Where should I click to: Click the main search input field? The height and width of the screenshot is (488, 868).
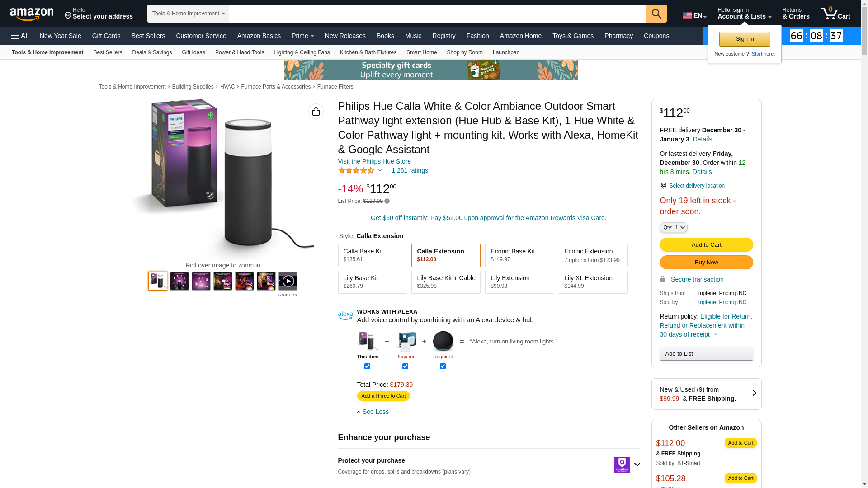[x=437, y=14]
